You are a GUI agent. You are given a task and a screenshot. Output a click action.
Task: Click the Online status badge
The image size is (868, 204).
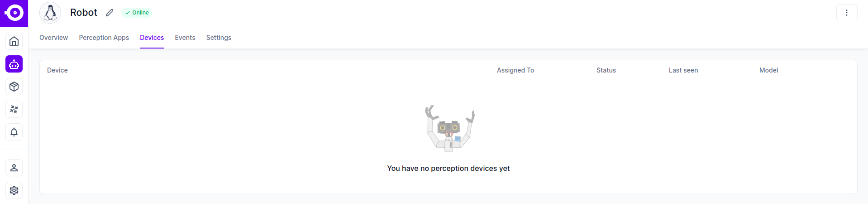(x=137, y=13)
